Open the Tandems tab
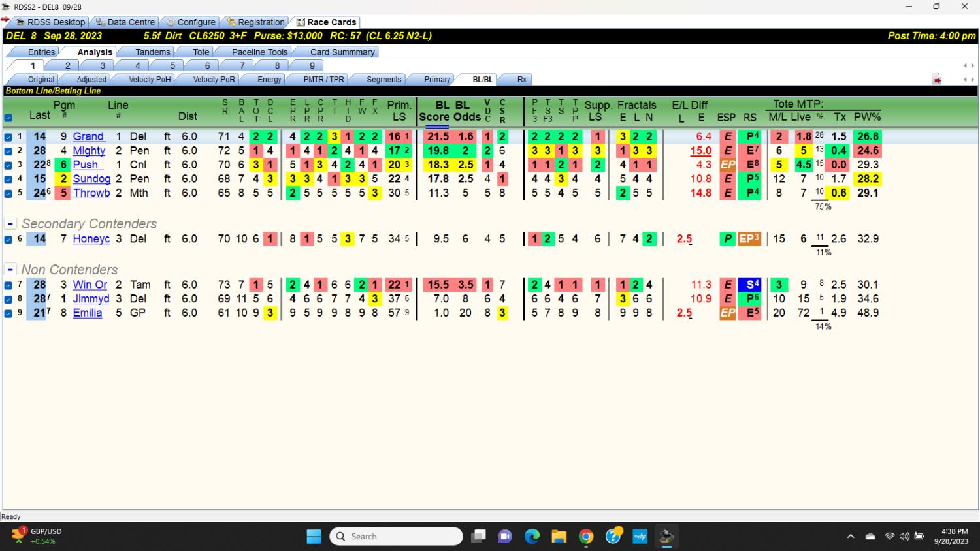 tap(152, 52)
